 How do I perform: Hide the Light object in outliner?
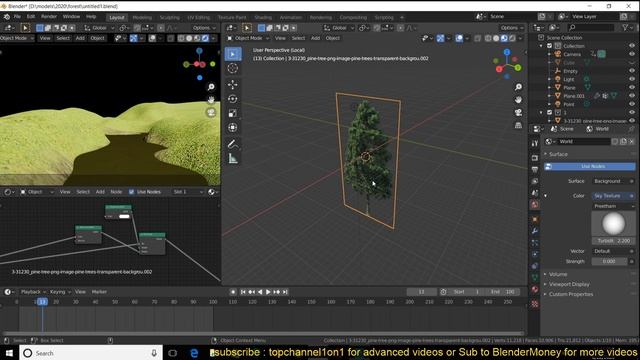click(632, 79)
